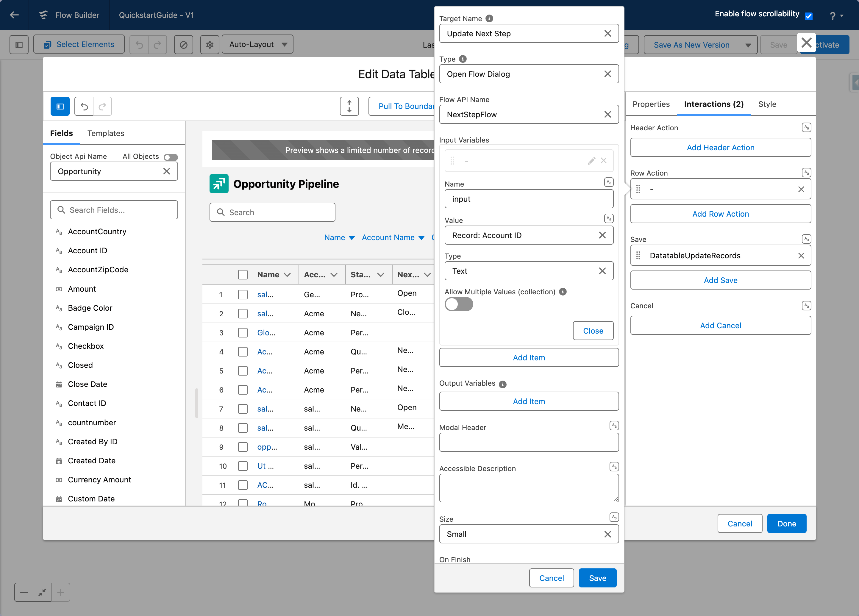This screenshot has width=859, height=616.
Task: Check the select-all checkbox in table header
Action: (x=243, y=274)
